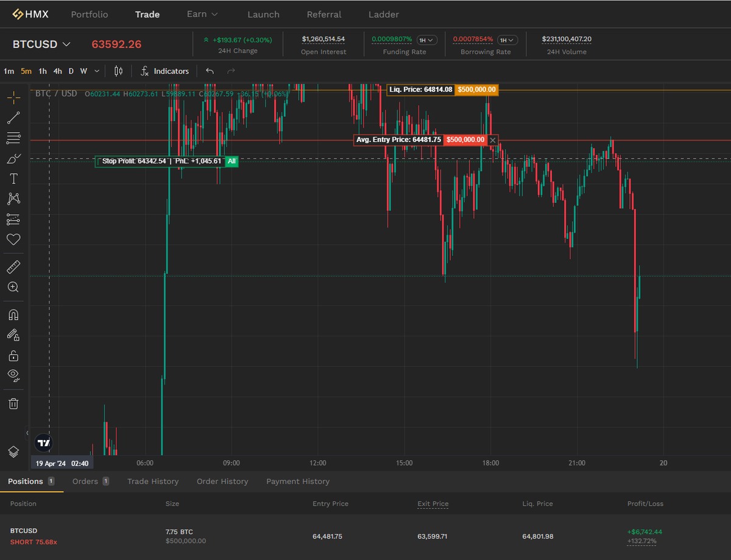Toggle the magnet snapping mode
Image resolution: width=731 pixels, height=560 pixels.
coord(13,314)
